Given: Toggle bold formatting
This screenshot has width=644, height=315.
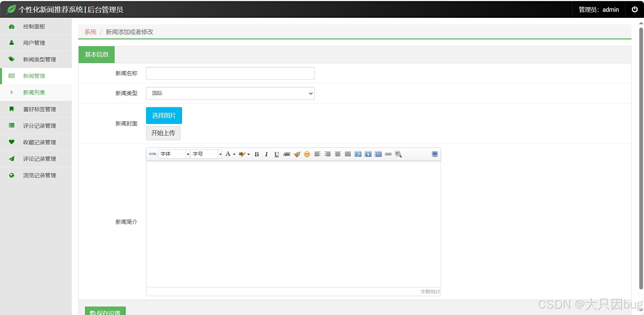Looking at the screenshot, I should coord(257,154).
